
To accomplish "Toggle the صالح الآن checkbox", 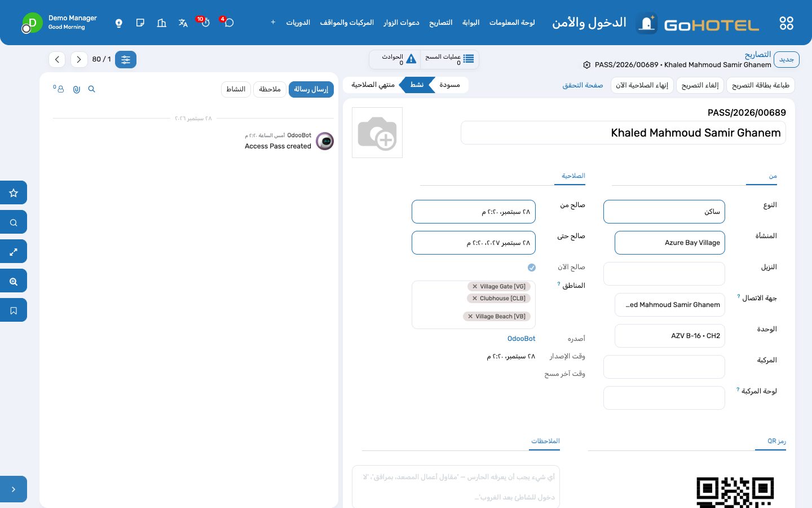I will 532,268.
